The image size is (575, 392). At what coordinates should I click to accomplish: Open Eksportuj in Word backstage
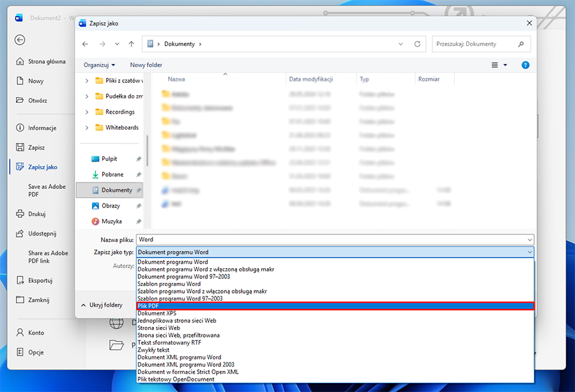tap(34, 280)
